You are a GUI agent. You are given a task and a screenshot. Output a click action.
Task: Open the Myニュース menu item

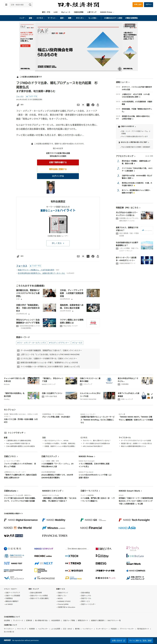click(x=66, y=12)
